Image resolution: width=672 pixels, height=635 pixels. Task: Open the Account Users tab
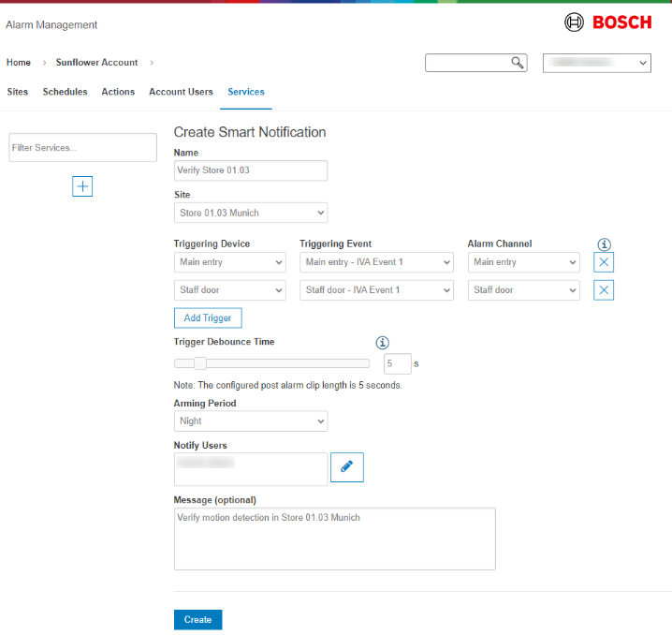tap(183, 92)
